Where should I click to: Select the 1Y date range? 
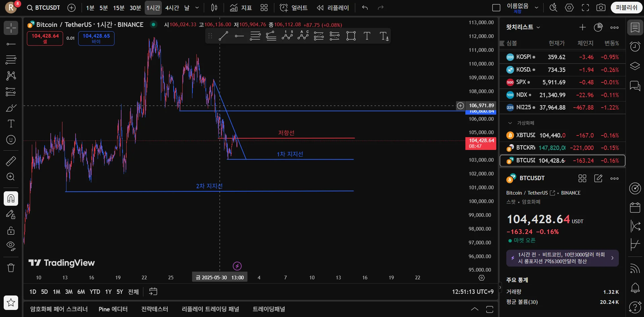pyautogui.click(x=108, y=292)
